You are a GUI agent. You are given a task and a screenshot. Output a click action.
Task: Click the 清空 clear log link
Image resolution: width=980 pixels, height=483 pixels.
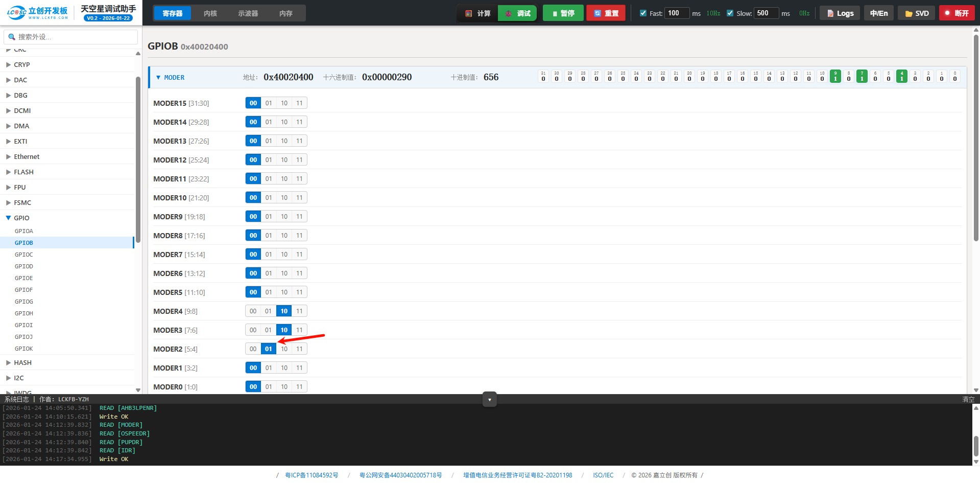click(968, 399)
